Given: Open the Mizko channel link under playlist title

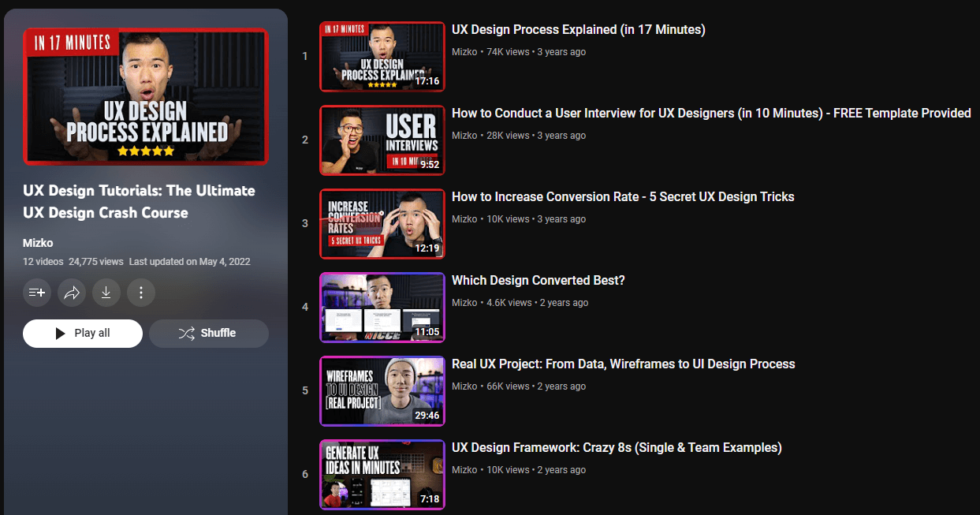Looking at the screenshot, I should tap(38, 243).
